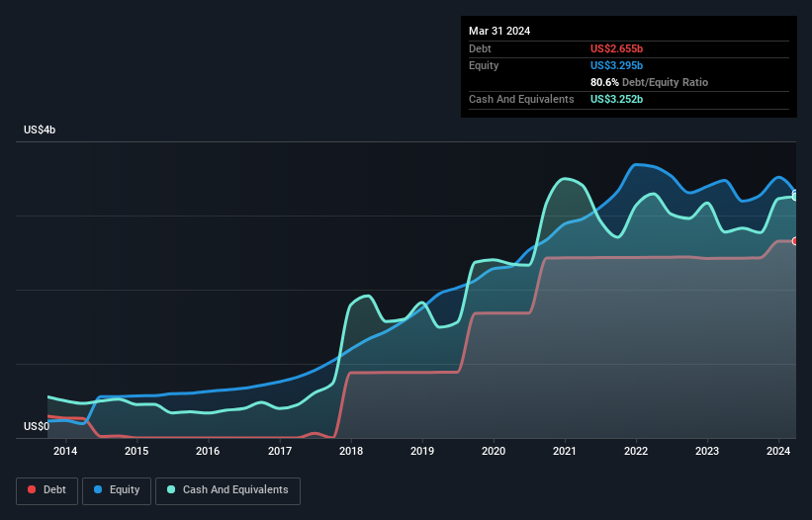
Task: Click the red Debt legend dot
Action: [x=32, y=489]
